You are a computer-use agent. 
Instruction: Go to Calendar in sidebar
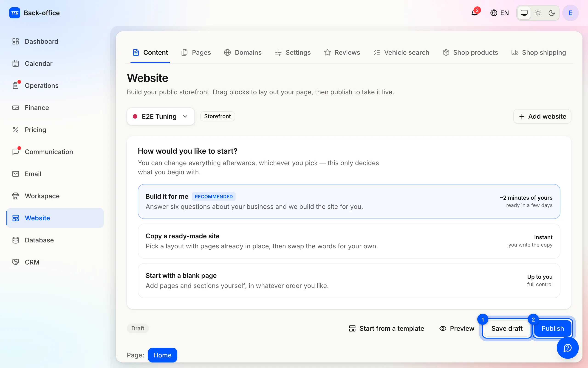coord(55,63)
